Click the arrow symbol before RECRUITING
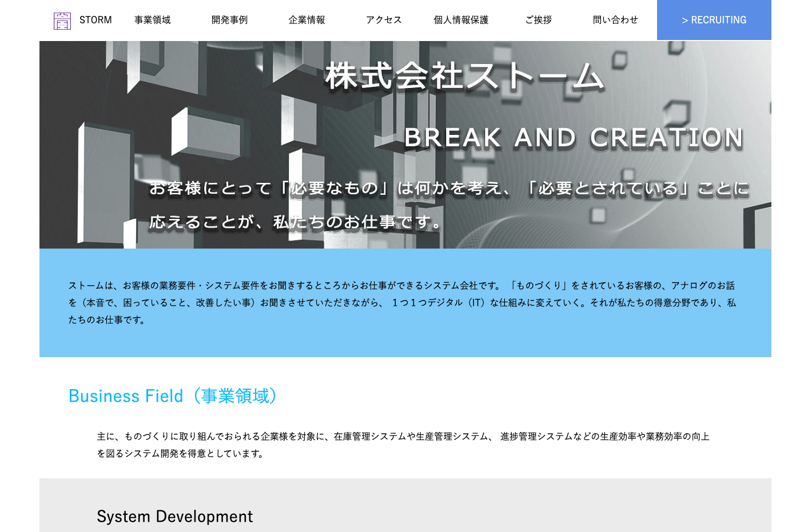This screenshot has height=532, width=808. (x=684, y=20)
